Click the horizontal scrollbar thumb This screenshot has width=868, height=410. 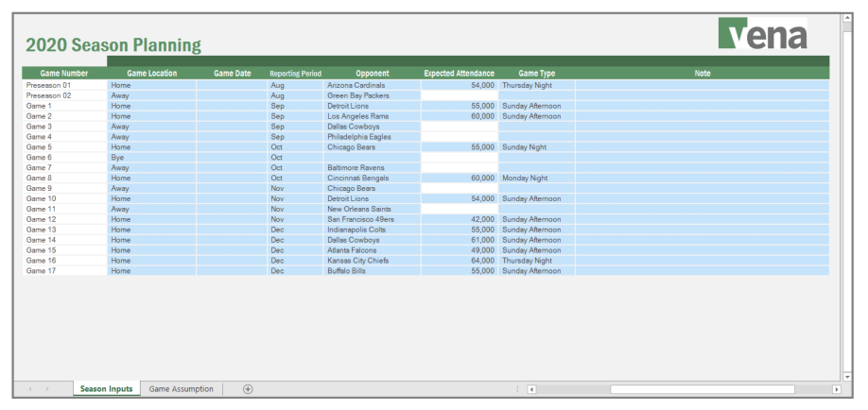pyautogui.click(x=702, y=389)
